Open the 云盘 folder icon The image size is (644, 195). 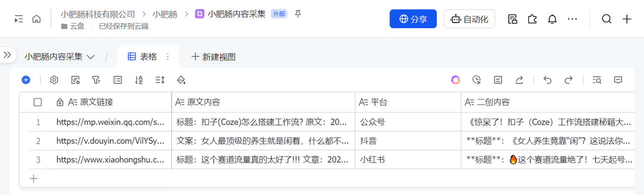point(64,26)
